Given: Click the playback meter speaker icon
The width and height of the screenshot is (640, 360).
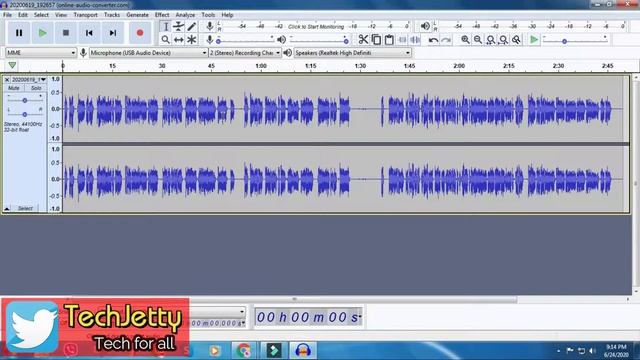Looking at the screenshot, I should coord(425,26).
